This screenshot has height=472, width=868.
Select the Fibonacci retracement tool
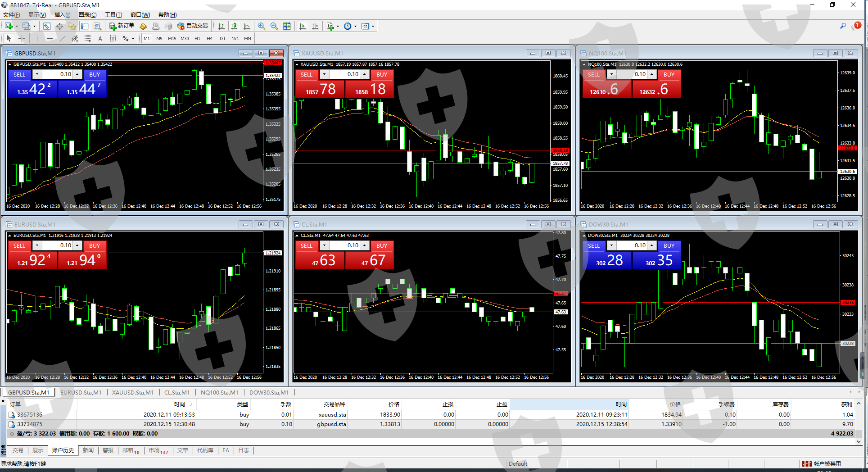[87, 39]
